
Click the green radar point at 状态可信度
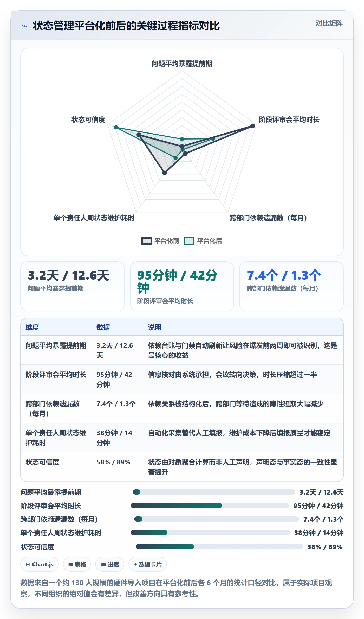coord(116,127)
